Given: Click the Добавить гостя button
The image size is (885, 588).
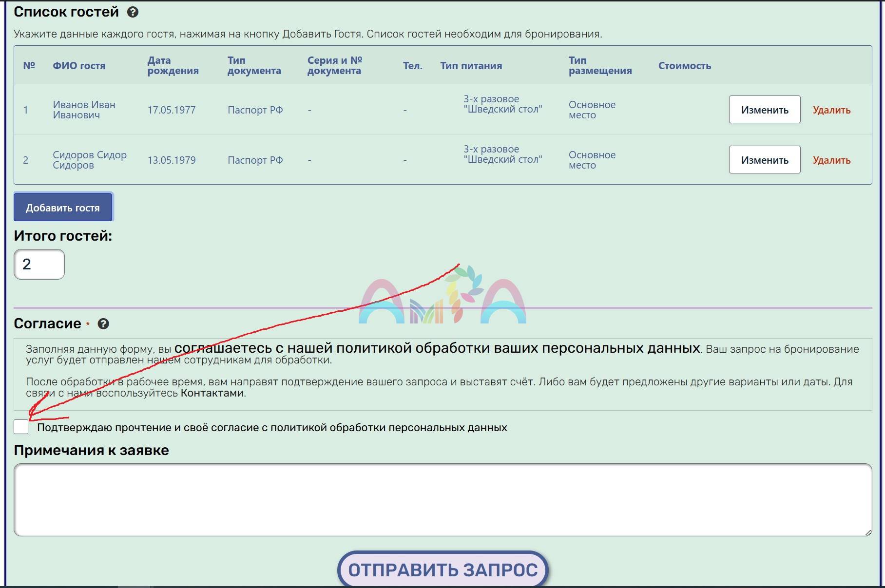Looking at the screenshot, I should point(63,208).
